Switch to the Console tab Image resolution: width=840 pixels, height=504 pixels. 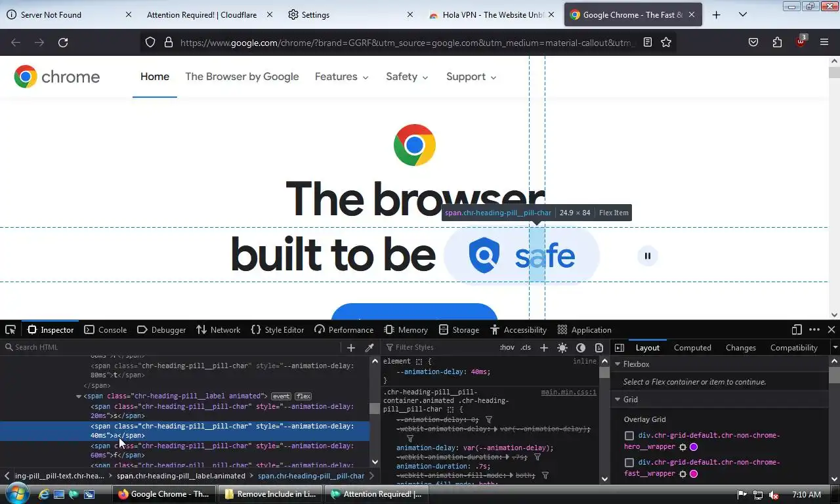[x=106, y=330]
